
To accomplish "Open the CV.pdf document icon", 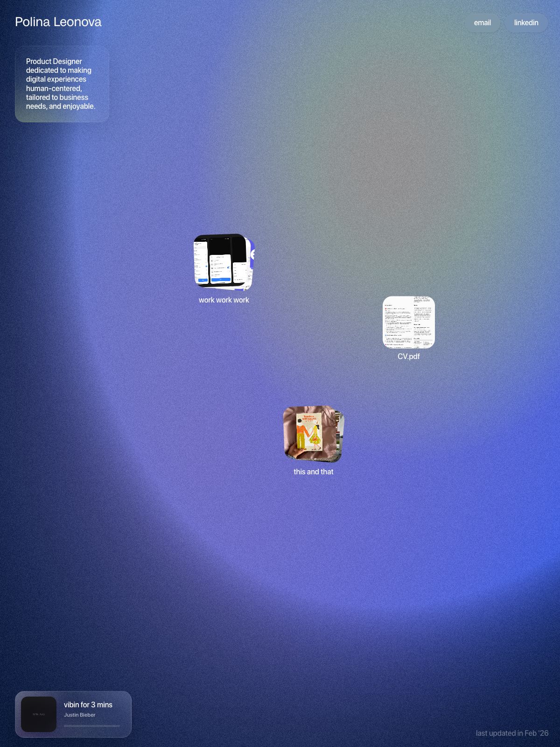I will [408, 322].
